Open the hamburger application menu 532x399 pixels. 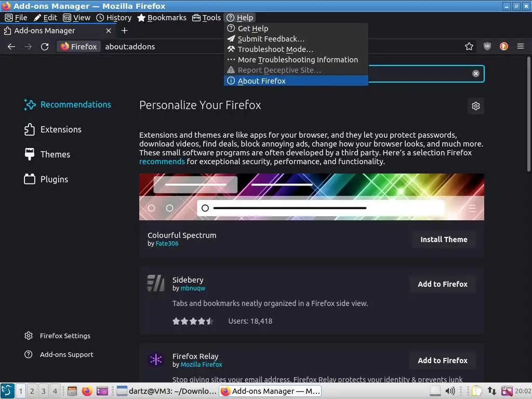pos(521,46)
